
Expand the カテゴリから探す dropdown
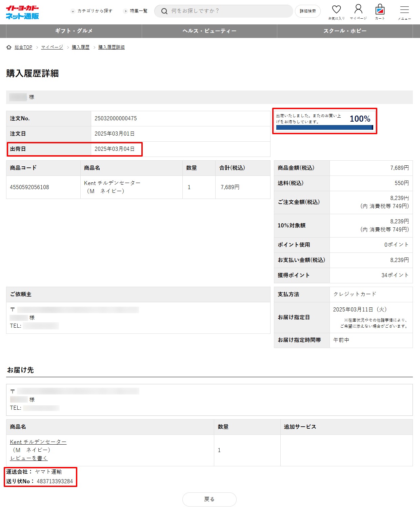pyautogui.click(x=92, y=11)
